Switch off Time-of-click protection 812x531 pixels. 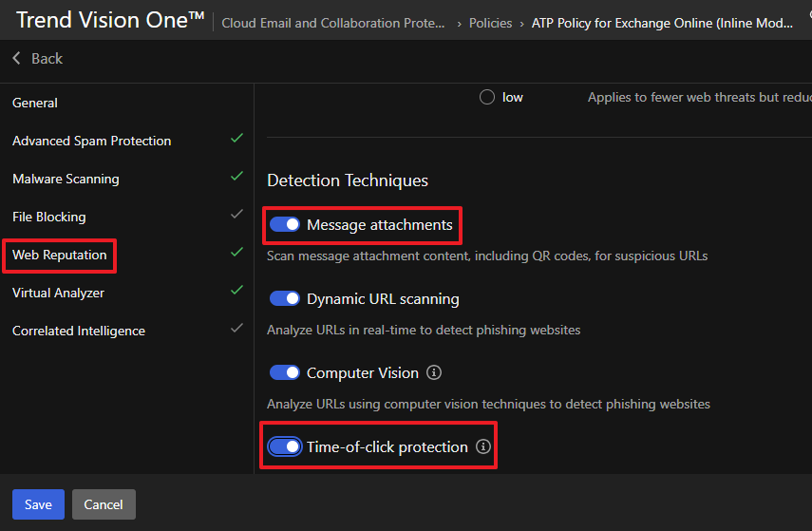[285, 446]
